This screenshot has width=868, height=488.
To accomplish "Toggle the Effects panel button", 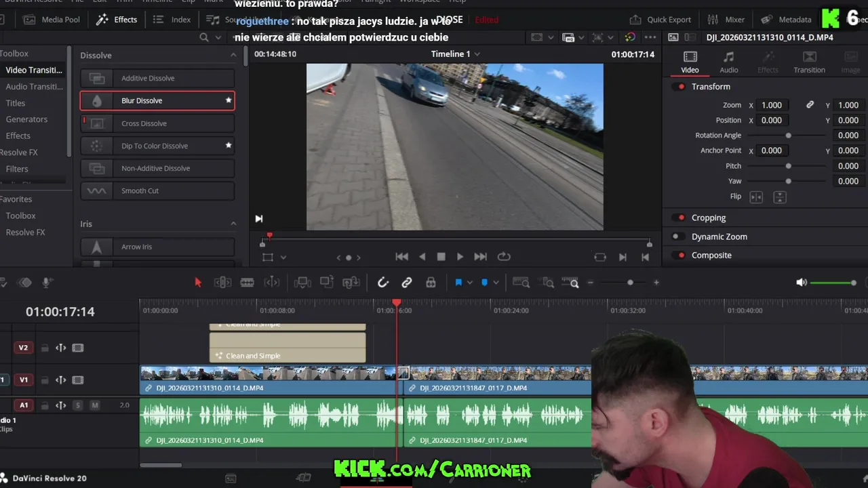I will (117, 20).
